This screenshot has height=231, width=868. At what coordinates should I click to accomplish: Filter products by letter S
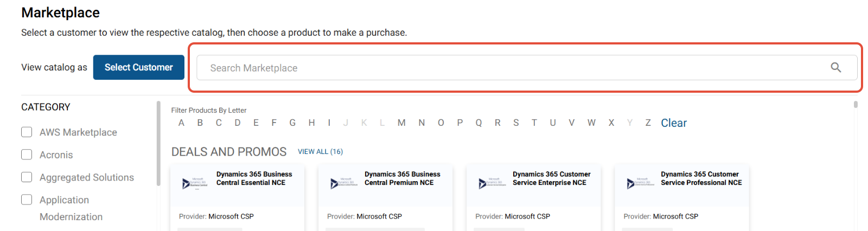click(516, 123)
